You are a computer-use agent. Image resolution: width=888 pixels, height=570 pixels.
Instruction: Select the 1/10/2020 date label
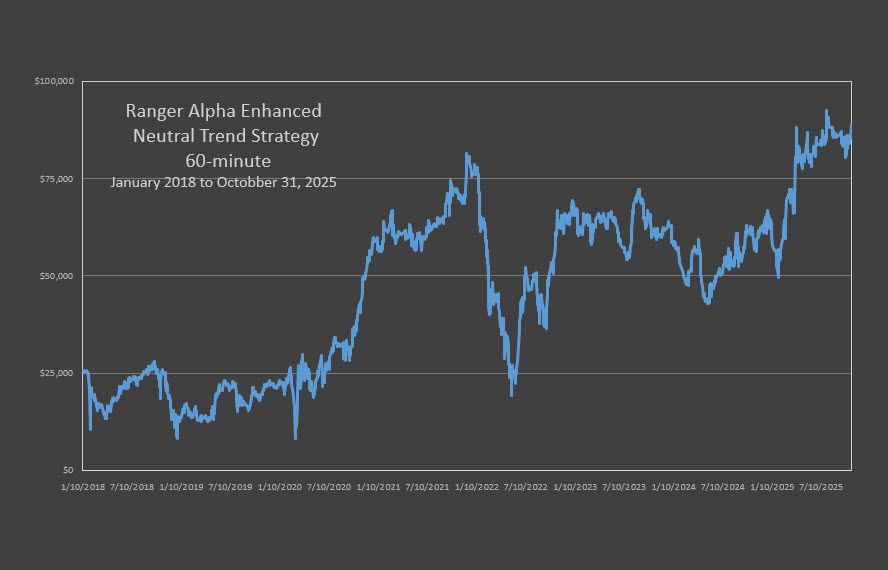(x=281, y=488)
